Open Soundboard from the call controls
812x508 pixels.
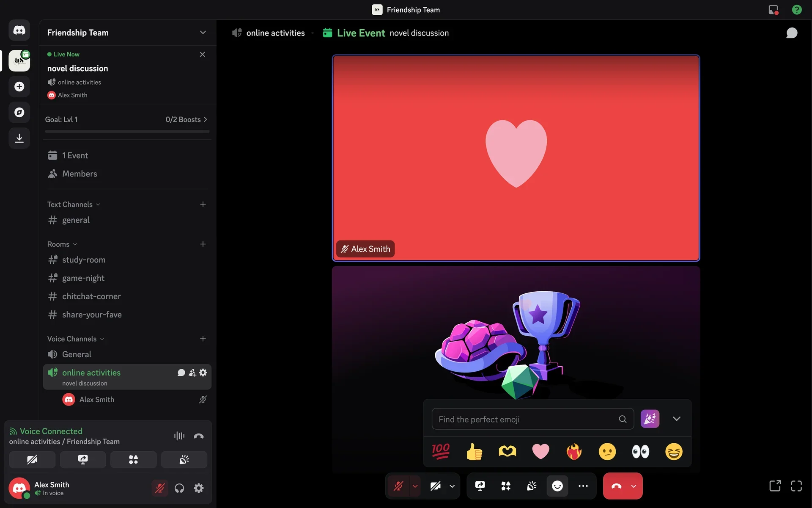coord(531,486)
